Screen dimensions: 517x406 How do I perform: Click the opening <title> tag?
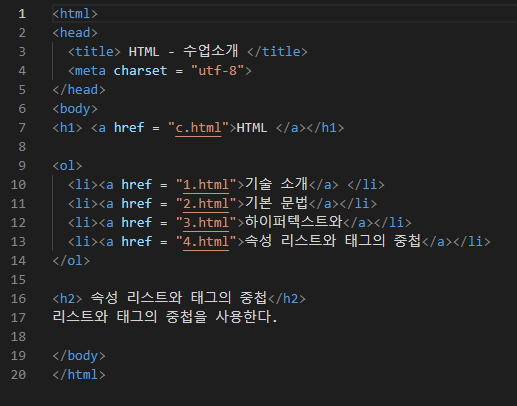coord(94,52)
